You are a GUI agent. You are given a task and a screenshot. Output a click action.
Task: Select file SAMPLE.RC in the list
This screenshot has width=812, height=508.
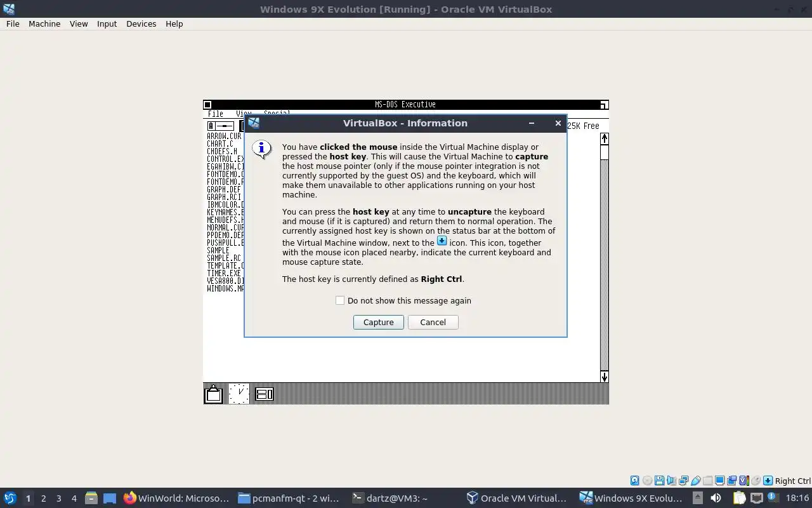coord(224,258)
